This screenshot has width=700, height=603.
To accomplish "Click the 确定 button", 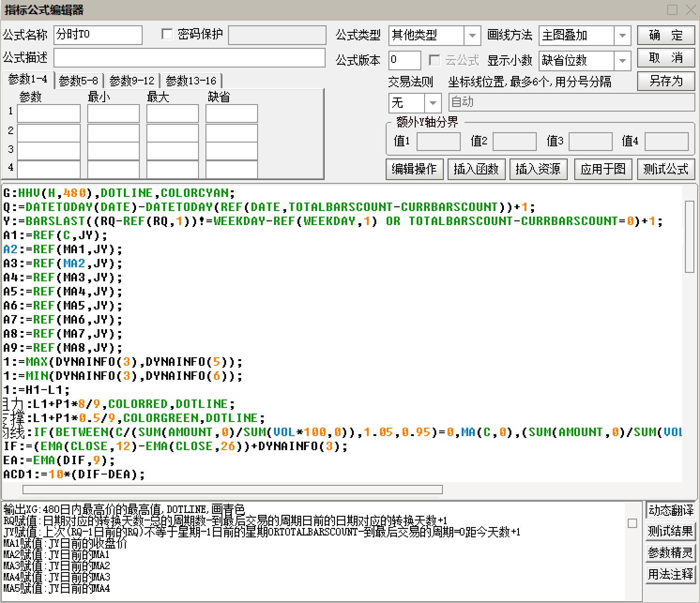I will pyautogui.click(x=666, y=35).
